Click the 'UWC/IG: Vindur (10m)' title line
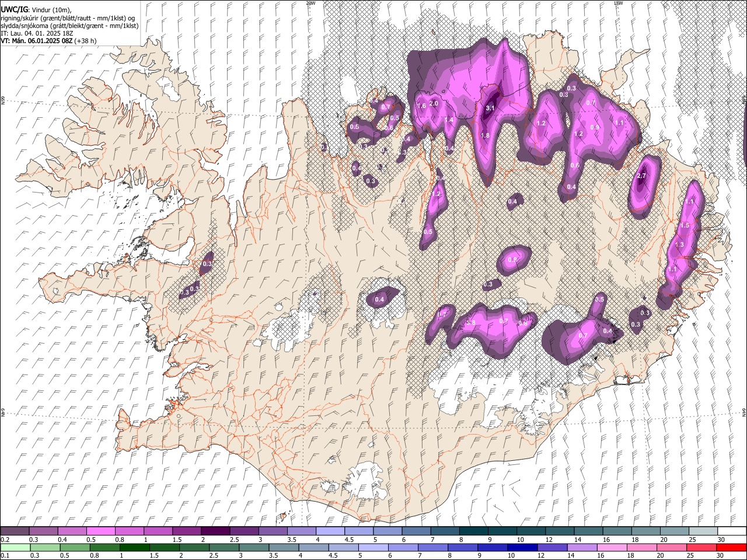This screenshot has width=747, height=560. point(36,10)
